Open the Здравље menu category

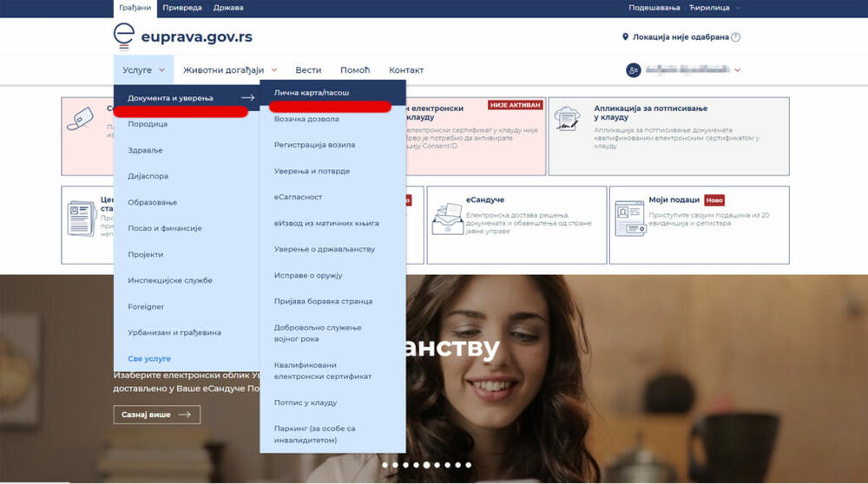tap(145, 150)
